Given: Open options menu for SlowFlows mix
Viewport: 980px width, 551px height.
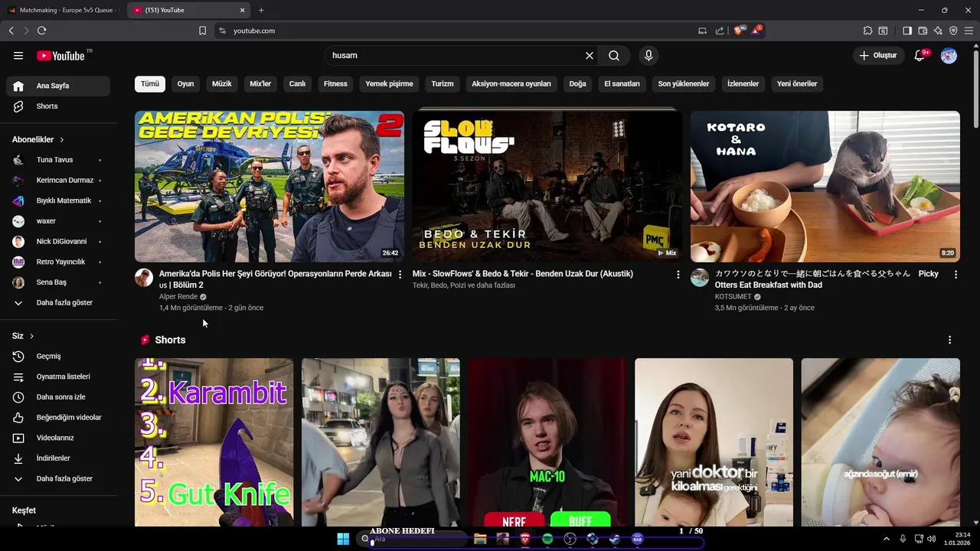Looking at the screenshot, I should [x=678, y=274].
